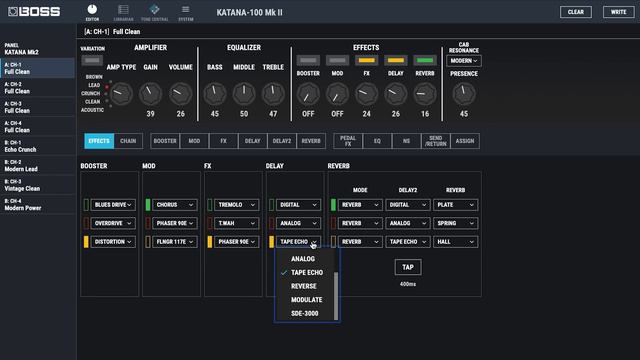The image size is (640, 360).
Task: Open the Tremolo FX dropdown
Action: (x=237, y=205)
